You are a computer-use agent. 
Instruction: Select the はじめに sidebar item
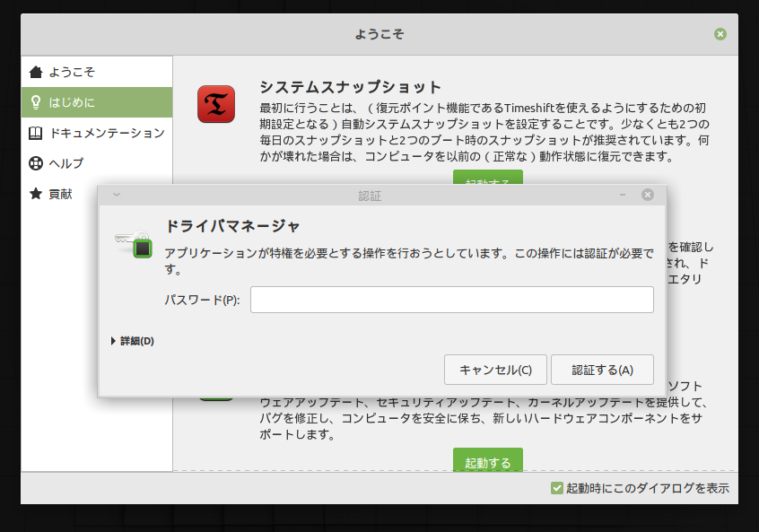97,102
